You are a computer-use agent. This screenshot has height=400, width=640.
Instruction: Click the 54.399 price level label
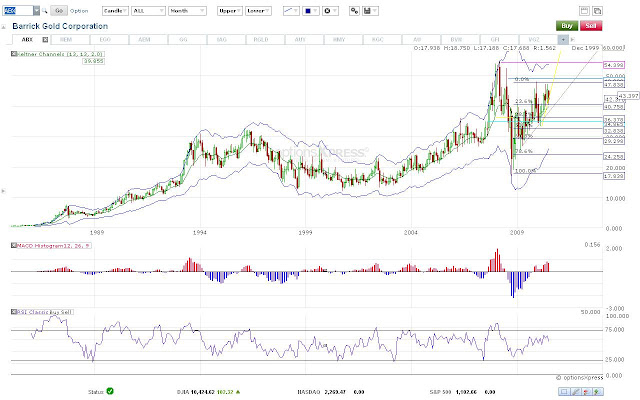pos(614,65)
